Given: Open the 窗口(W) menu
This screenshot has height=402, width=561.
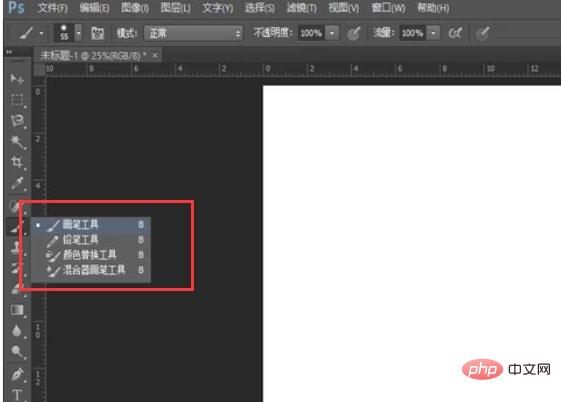Looking at the screenshot, I should click(x=388, y=8).
